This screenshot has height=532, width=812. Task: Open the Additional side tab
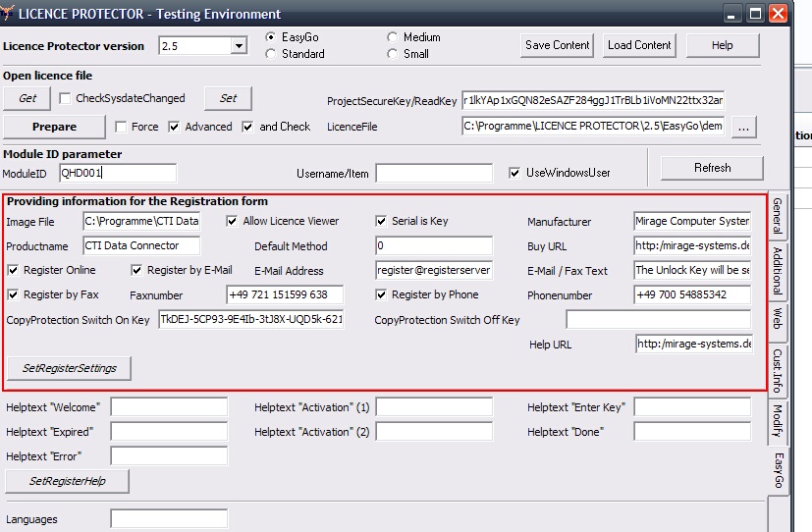pyautogui.click(x=777, y=270)
